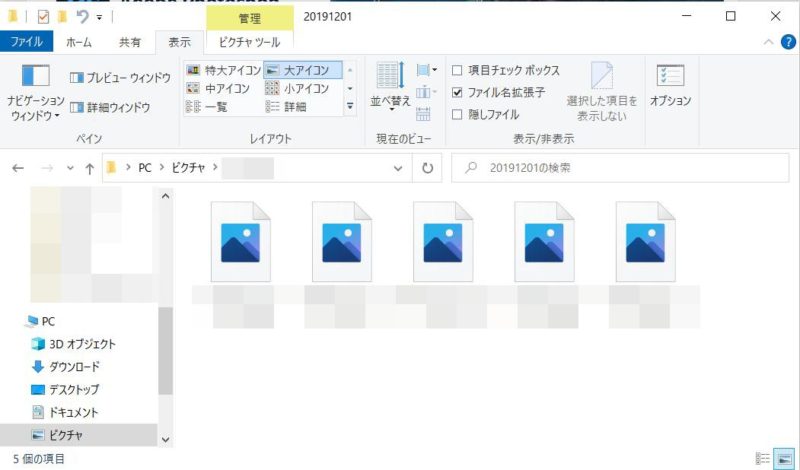This screenshot has height=470, width=800.
Task: Switch to the Home (ホーム) tab
Action: pyautogui.click(x=79, y=42)
